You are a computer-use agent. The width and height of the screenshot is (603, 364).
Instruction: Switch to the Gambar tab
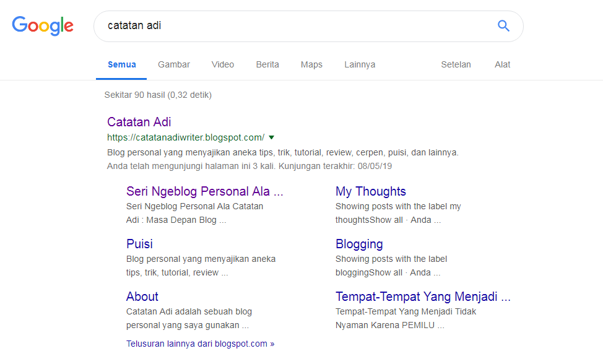click(174, 64)
